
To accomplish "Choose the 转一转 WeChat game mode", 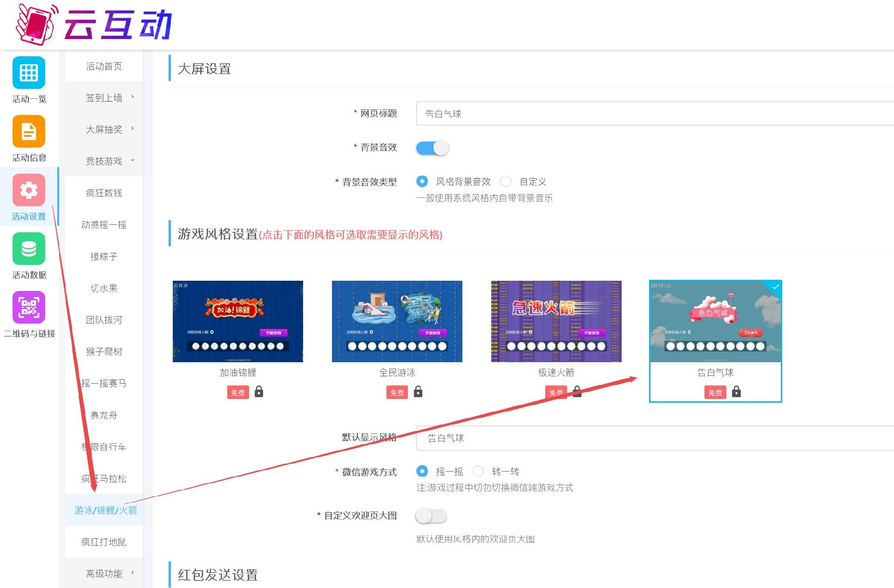I will (478, 472).
